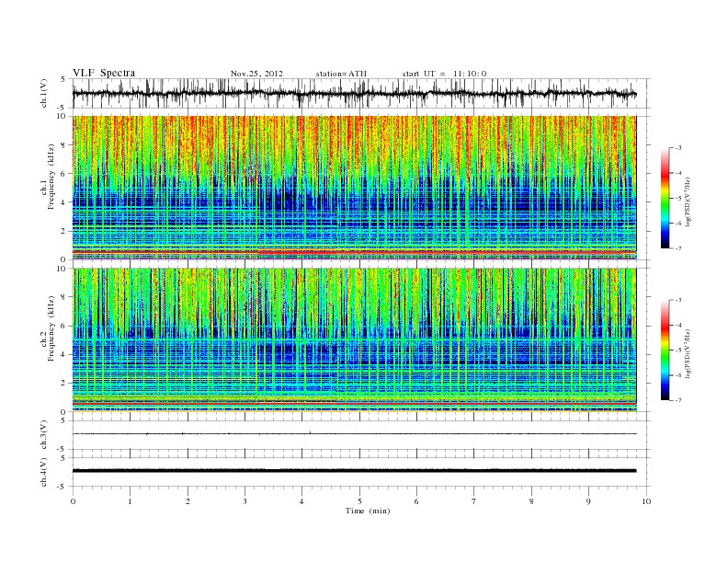Click the "2" kHz tick on ch.2 frequency axis
The image size is (728, 563).
click(63, 384)
